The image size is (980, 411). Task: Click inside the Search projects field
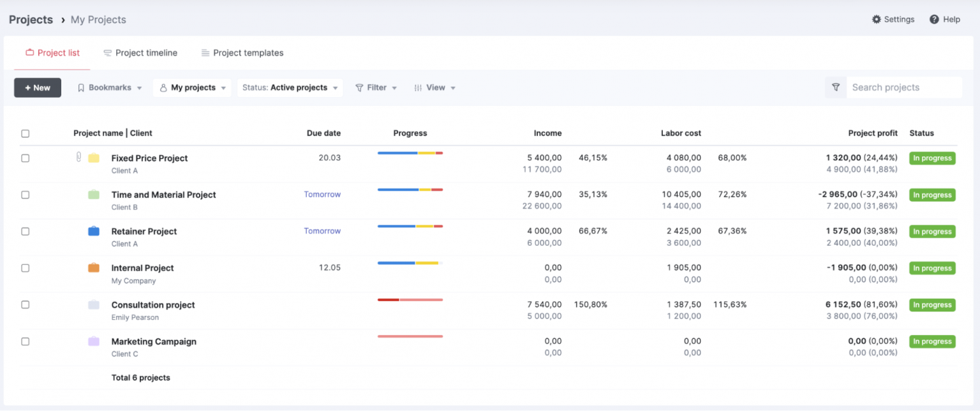coord(905,87)
